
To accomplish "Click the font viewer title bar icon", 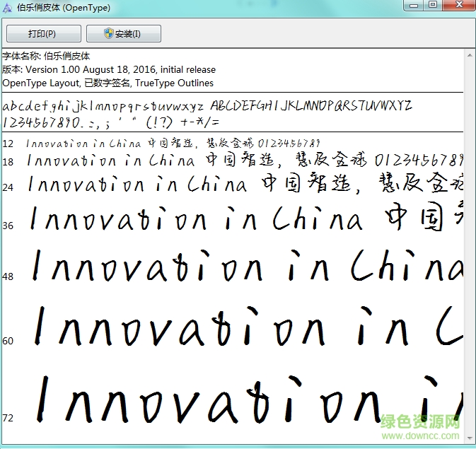I will click(7, 8).
